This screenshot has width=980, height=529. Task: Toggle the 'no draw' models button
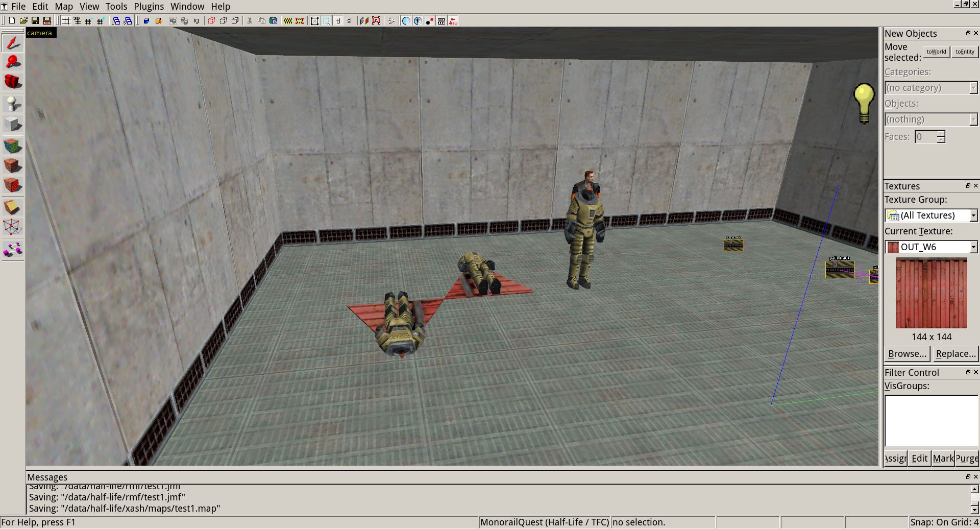(x=453, y=20)
